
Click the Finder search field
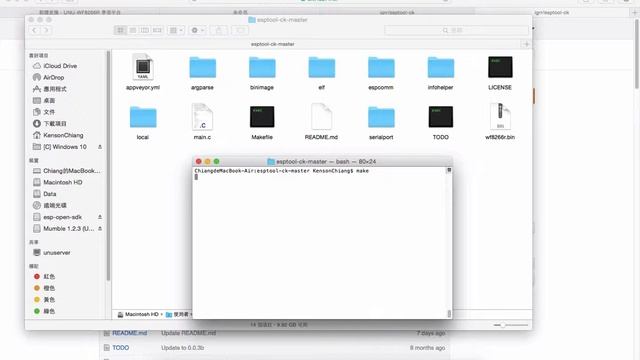pyautogui.click(x=456, y=30)
